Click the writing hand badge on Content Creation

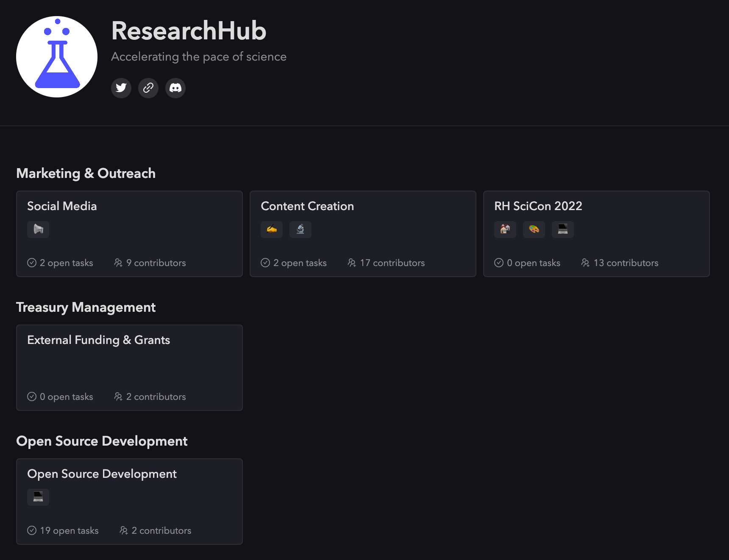[271, 229]
